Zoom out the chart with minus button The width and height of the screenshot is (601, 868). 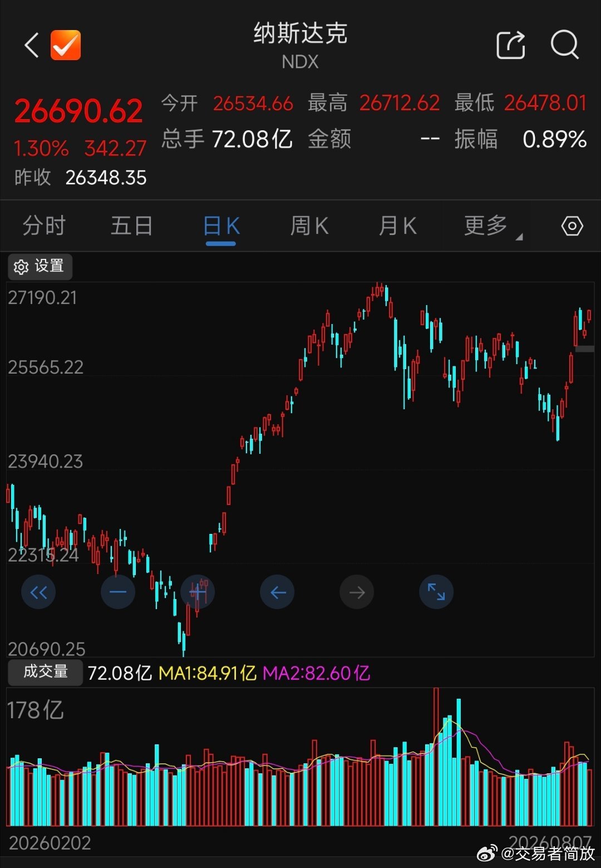click(118, 592)
